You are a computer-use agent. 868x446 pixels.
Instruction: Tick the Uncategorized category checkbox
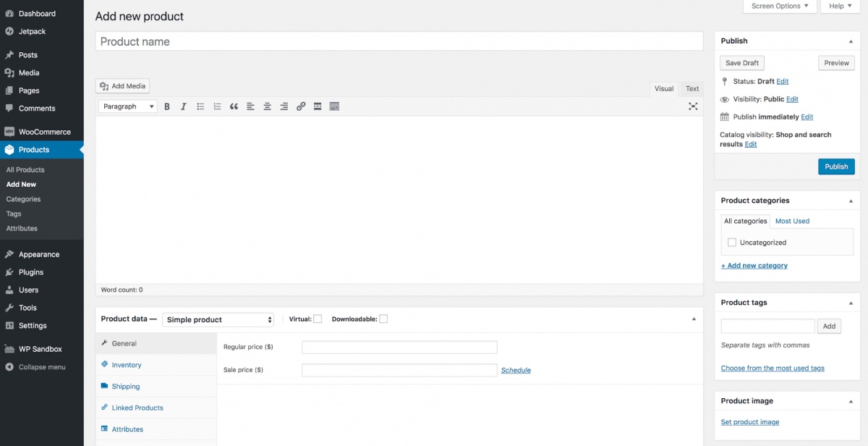(x=732, y=243)
